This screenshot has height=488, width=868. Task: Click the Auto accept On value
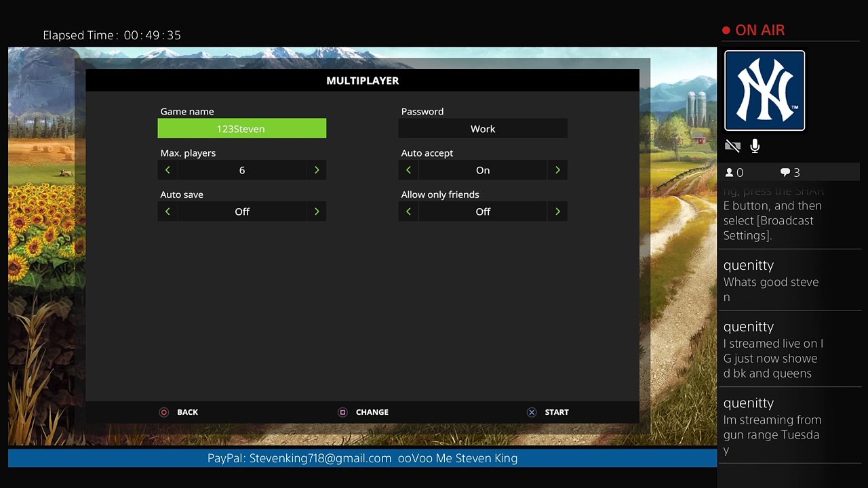483,170
